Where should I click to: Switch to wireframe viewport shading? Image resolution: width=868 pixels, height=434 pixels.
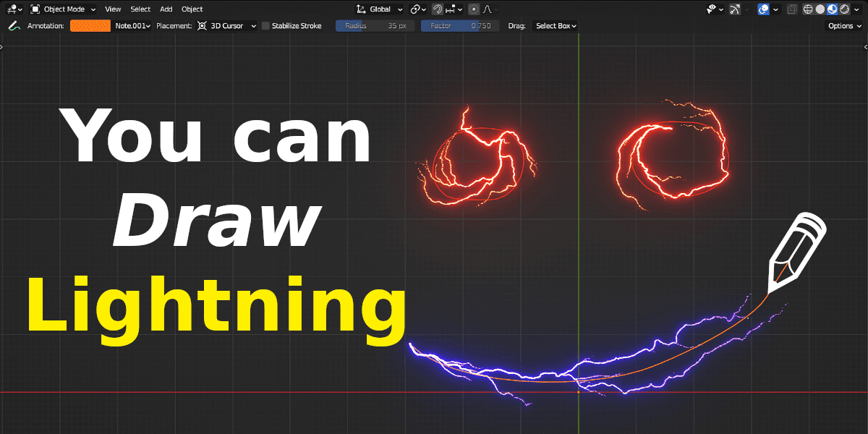click(x=808, y=9)
